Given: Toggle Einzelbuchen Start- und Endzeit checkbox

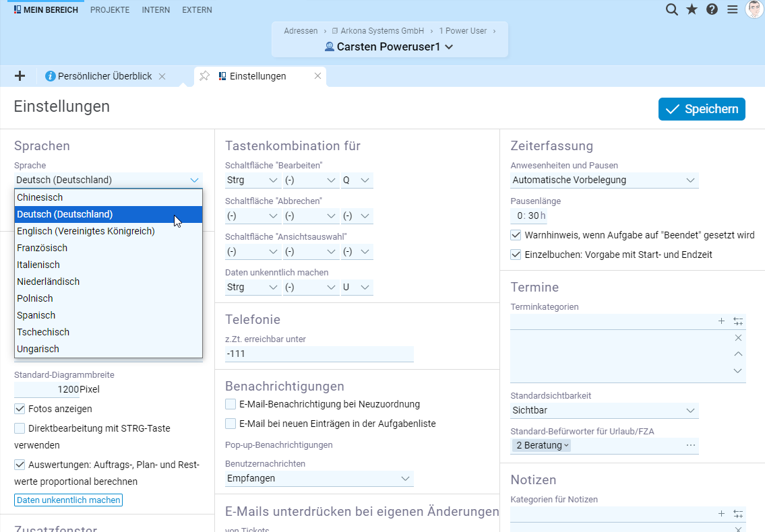Looking at the screenshot, I should [516, 255].
